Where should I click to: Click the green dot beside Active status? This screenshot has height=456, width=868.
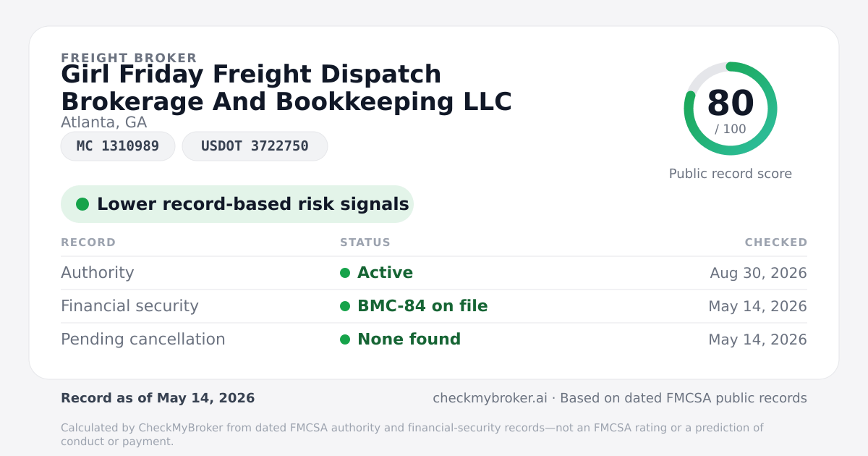[345, 273]
